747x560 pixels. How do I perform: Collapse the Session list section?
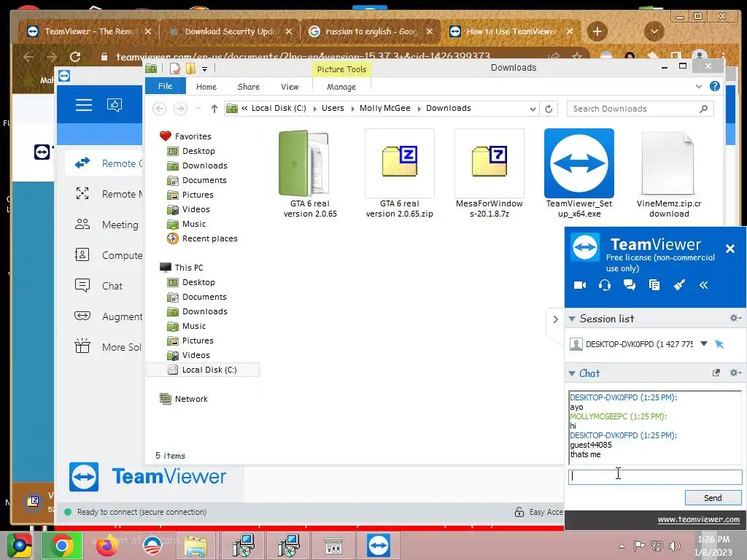coord(572,319)
